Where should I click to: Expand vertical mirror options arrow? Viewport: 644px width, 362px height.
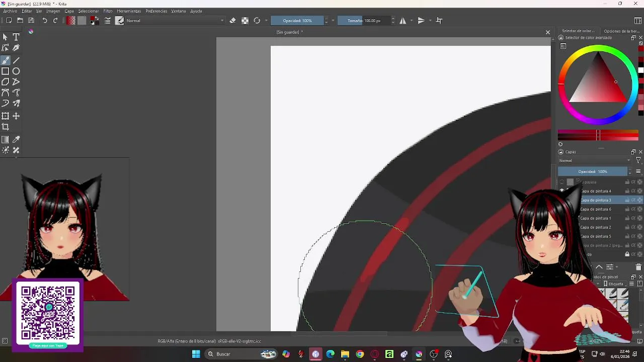[x=430, y=21]
